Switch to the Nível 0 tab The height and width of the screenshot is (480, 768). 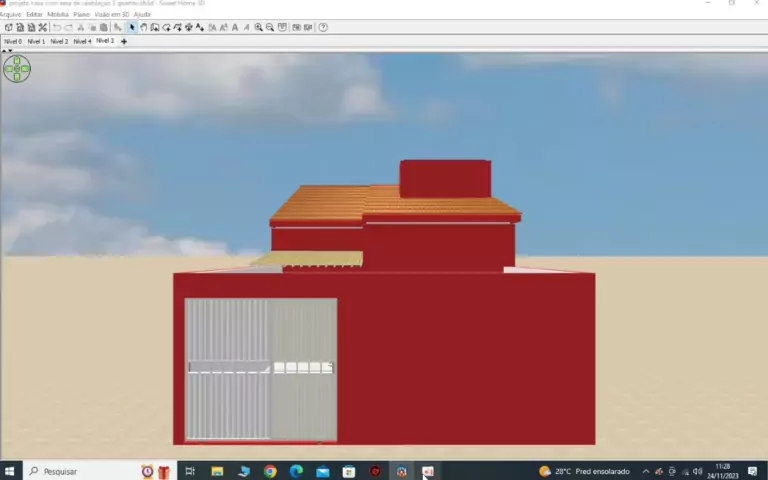(13, 42)
